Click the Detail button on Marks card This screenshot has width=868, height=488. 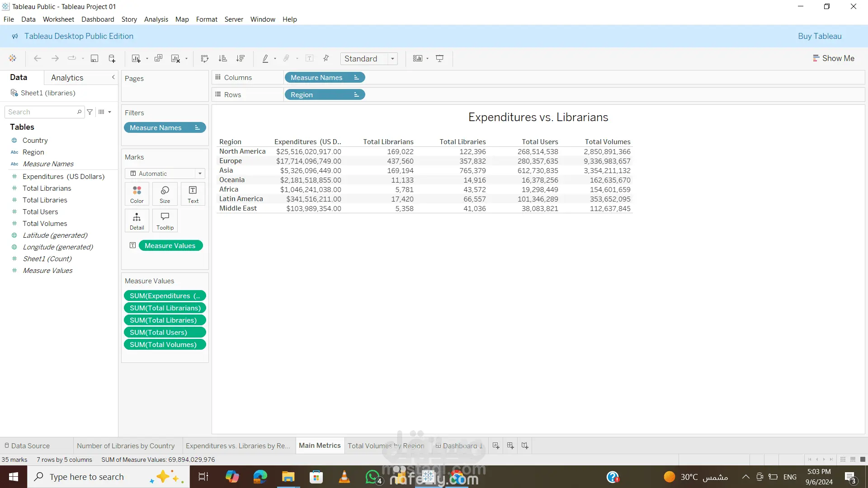tap(137, 221)
